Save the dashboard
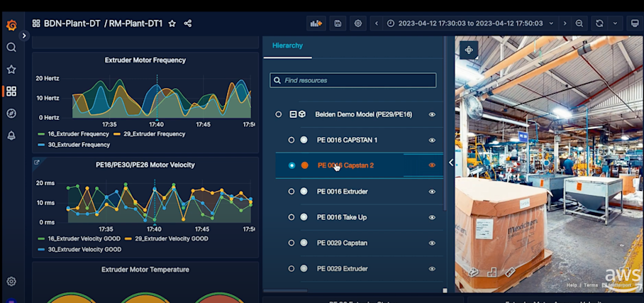The width and height of the screenshot is (644, 303). click(x=338, y=23)
